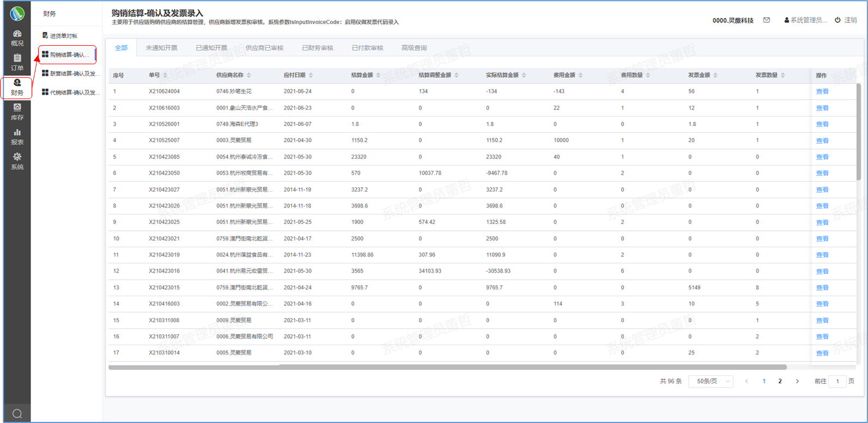868x423 pixels.
Task: Open the 报表 reports chart icon
Action: [x=17, y=133]
